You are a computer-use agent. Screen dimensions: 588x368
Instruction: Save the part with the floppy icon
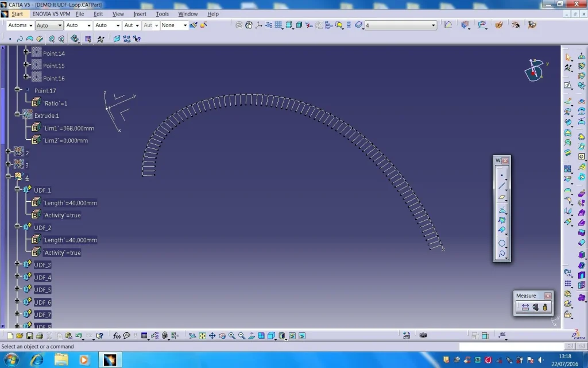tap(29, 336)
